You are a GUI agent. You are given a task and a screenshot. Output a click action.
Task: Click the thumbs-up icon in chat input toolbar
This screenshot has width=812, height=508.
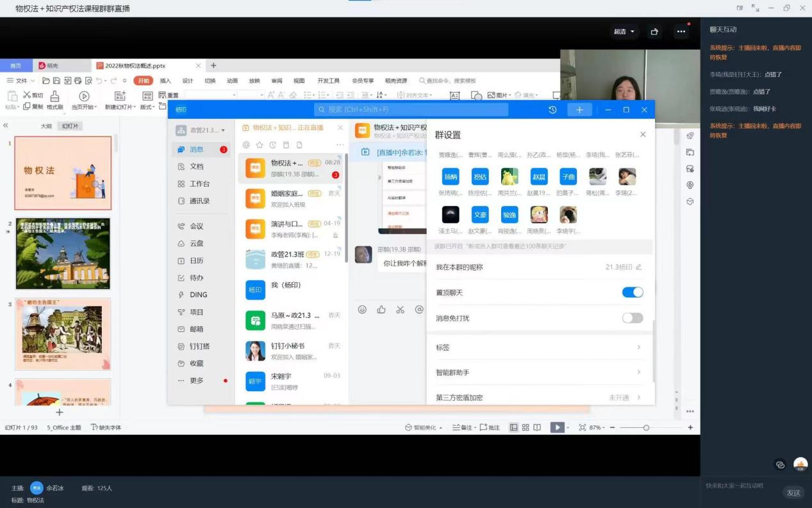[381, 310]
